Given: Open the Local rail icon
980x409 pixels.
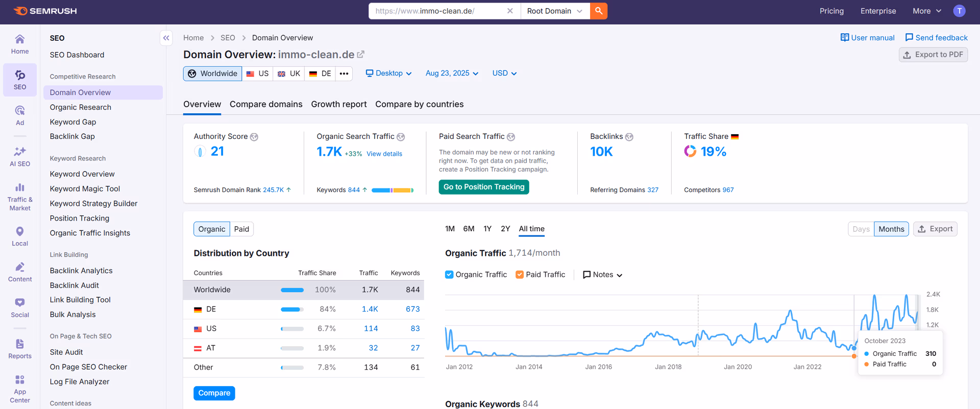Looking at the screenshot, I should (x=20, y=236).
